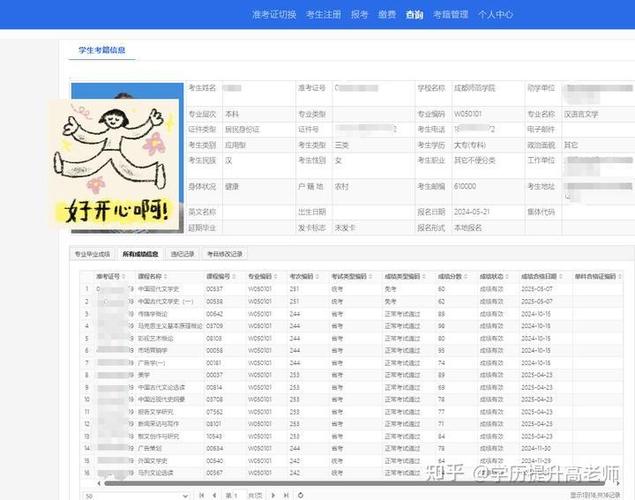Open 报考 in the top navigation

point(360,15)
